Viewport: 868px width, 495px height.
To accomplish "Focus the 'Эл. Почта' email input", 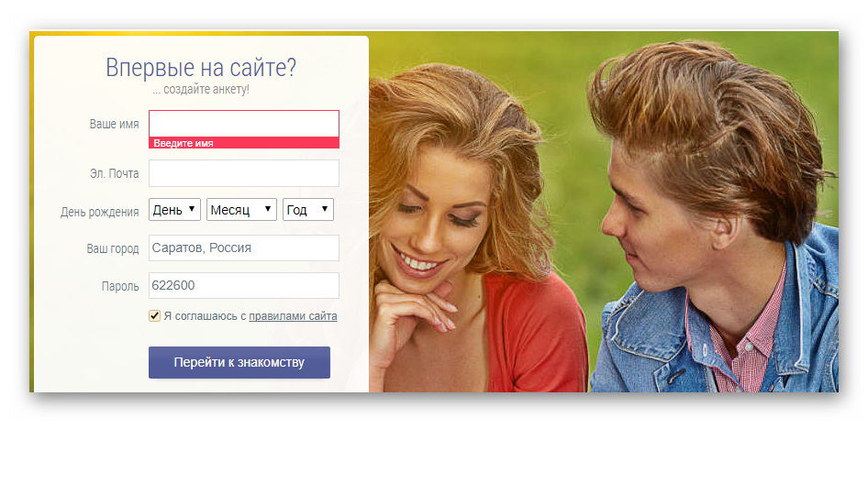I will click(x=243, y=173).
